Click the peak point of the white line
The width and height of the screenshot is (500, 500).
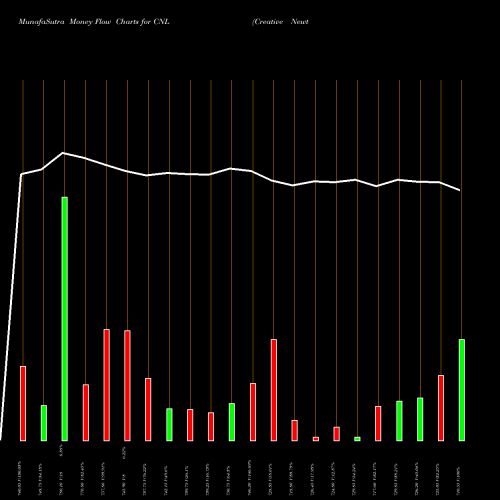(63, 153)
